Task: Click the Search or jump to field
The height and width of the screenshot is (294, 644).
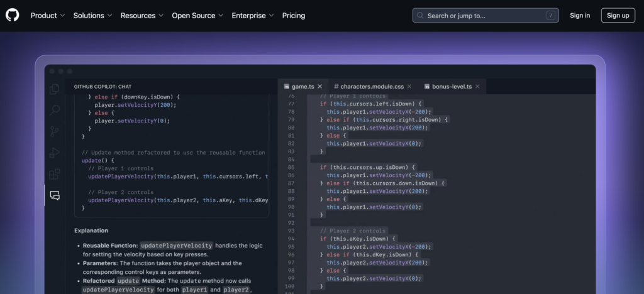Action: tap(484, 16)
